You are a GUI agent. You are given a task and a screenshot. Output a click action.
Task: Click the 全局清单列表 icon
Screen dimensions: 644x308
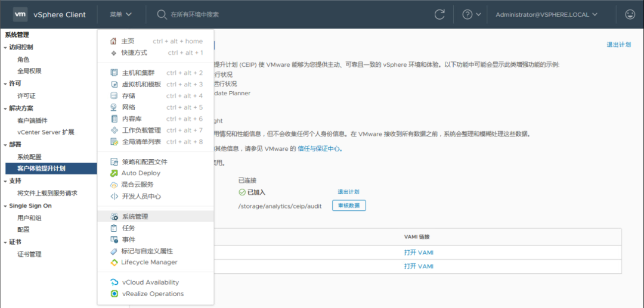pos(114,142)
